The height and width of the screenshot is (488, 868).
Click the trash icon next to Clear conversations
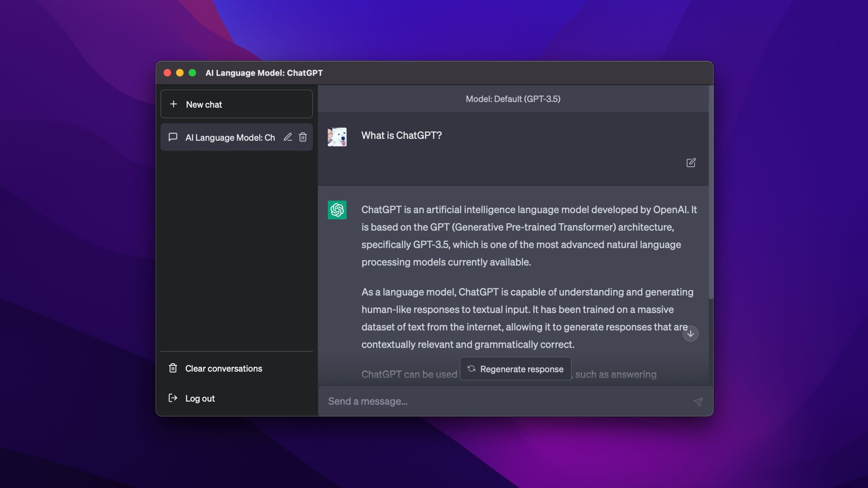[173, 368]
